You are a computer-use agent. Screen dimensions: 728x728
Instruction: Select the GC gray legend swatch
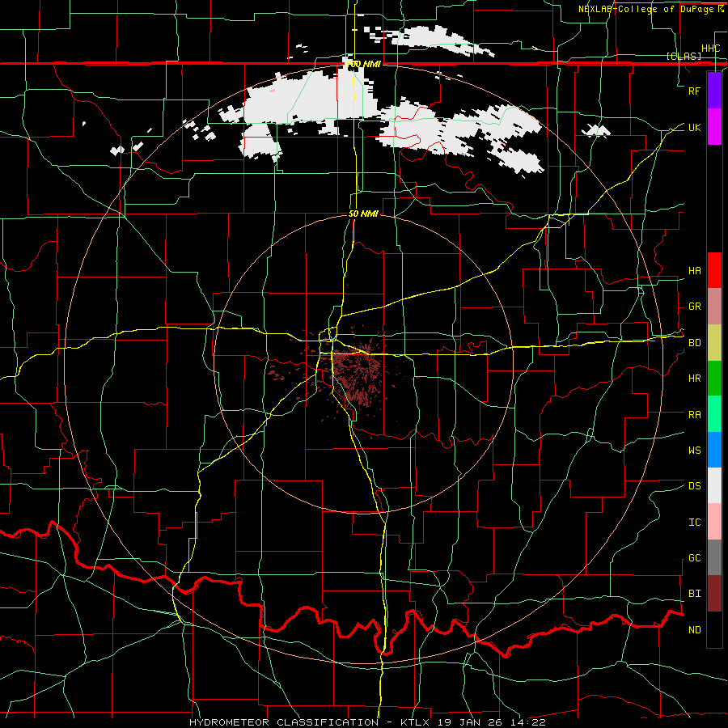click(x=714, y=557)
